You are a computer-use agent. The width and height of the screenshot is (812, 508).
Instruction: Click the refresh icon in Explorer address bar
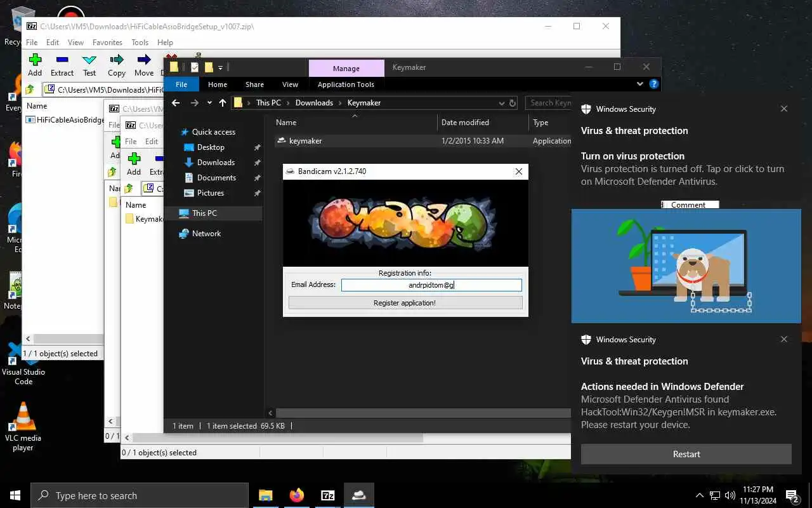(x=513, y=103)
